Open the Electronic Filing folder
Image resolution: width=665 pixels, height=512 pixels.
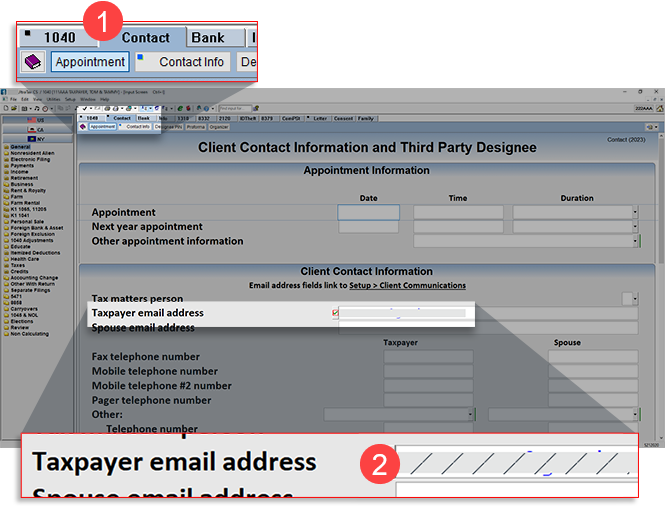27,159
